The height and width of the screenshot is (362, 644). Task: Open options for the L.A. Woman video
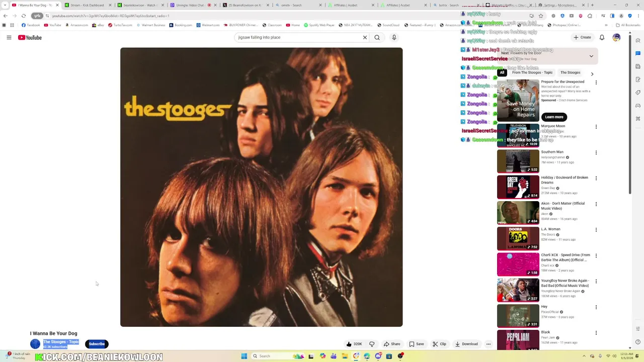[x=596, y=230]
